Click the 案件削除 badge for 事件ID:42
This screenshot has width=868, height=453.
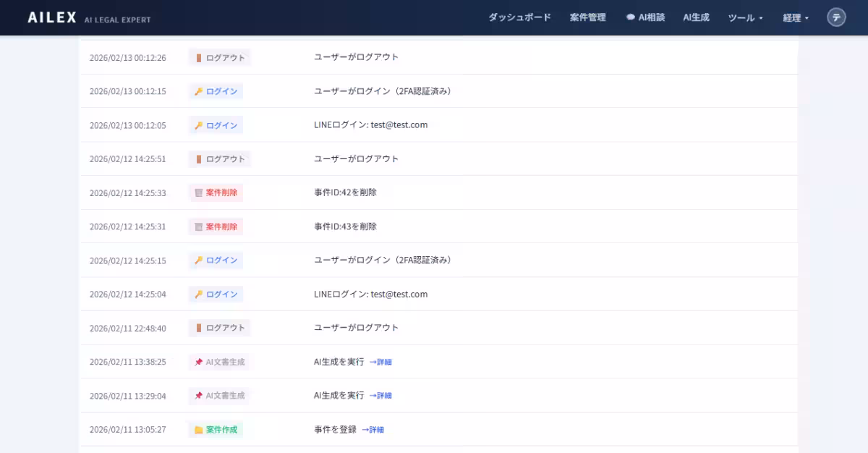[x=218, y=192]
